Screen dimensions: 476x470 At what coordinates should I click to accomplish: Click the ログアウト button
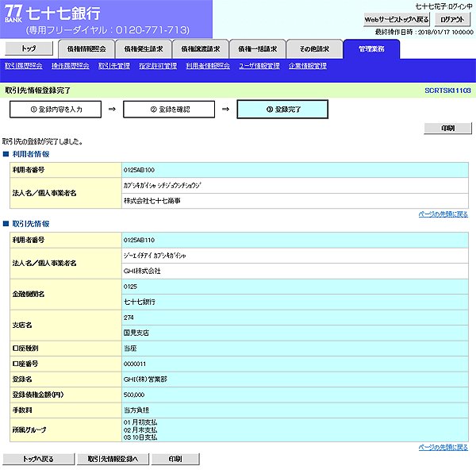[452, 20]
